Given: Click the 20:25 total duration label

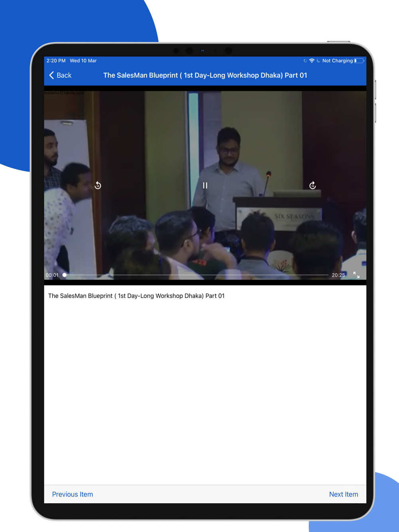Looking at the screenshot, I should pos(338,275).
